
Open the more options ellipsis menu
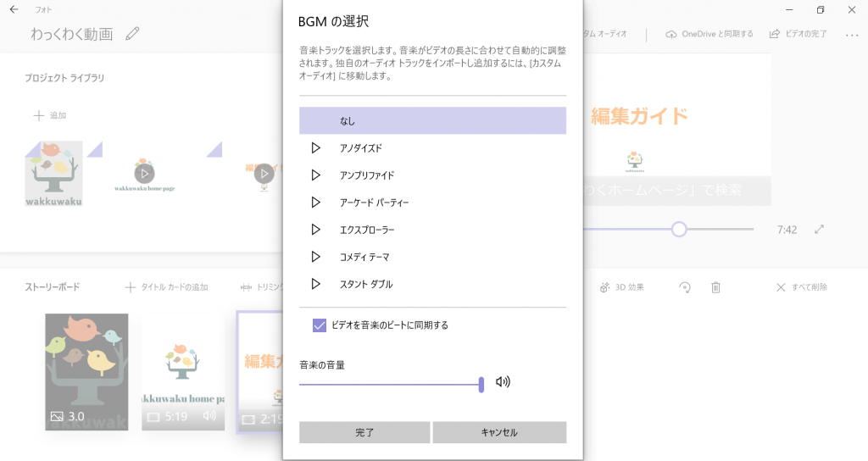[852, 35]
